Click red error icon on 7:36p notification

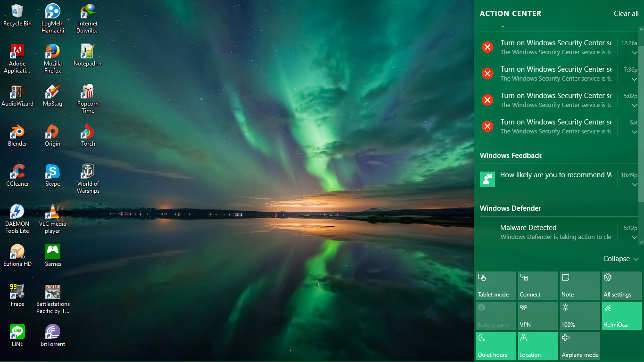click(x=487, y=74)
